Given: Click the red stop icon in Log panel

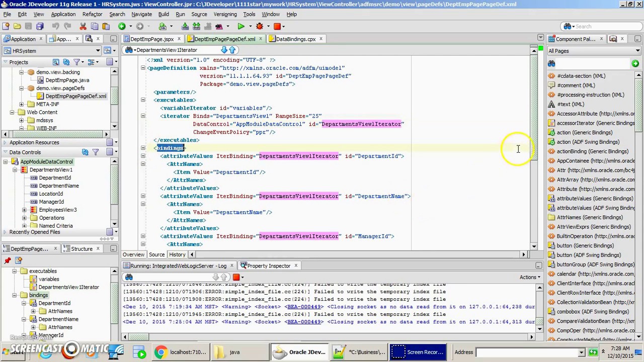Looking at the screenshot, I should click(236, 277).
